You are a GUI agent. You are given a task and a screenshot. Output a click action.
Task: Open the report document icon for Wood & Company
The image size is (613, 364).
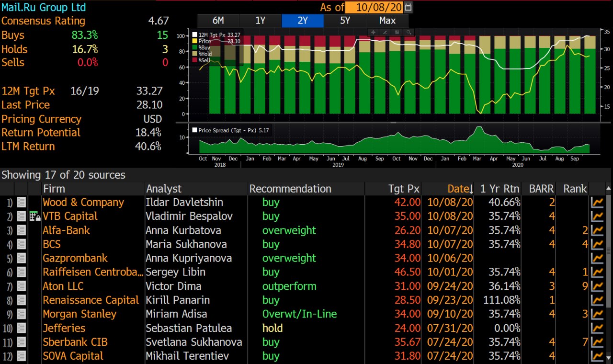click(x=21, y=203)
